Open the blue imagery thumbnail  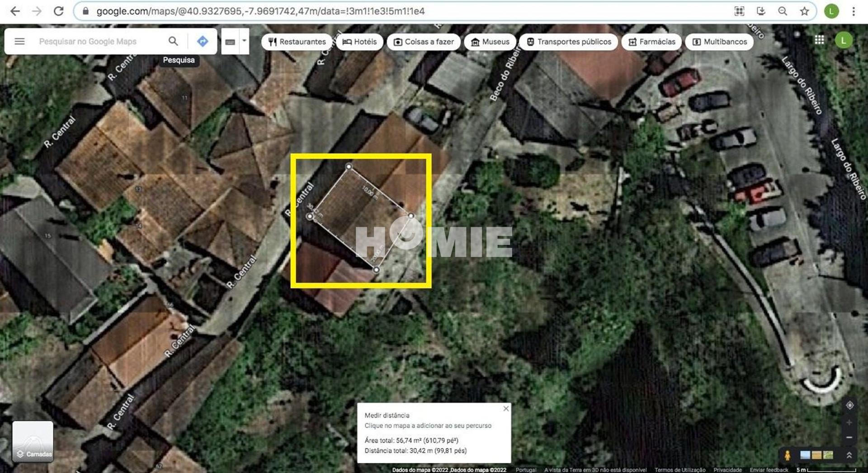click(x=805, y=455)
